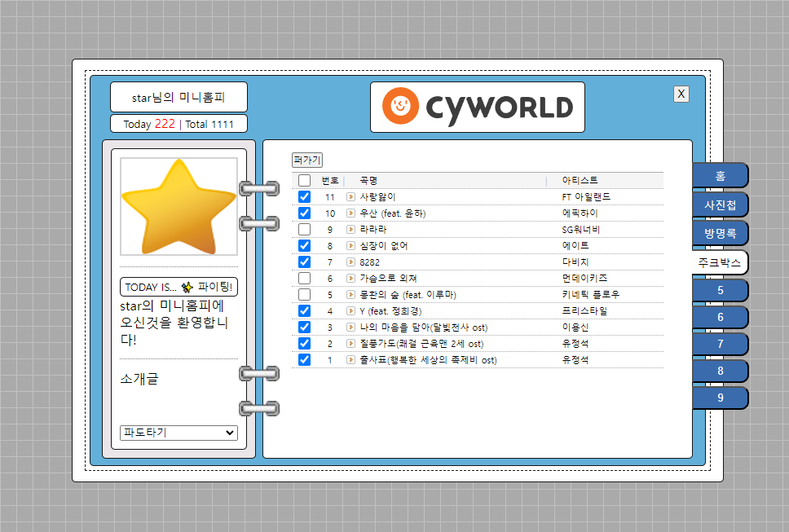Click artist name 먼데이키즈
This screenshot has width=789, height=532.
click(x=584, y=278)
